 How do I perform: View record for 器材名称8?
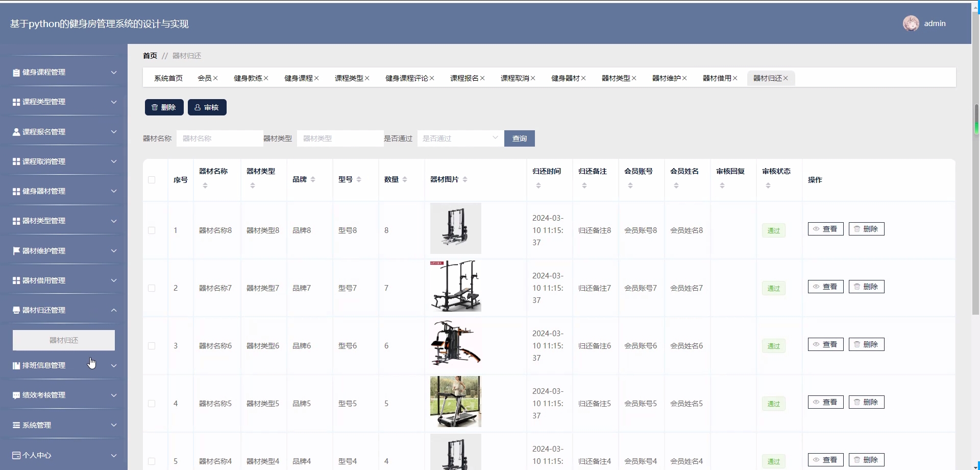[x=826, y=229]
